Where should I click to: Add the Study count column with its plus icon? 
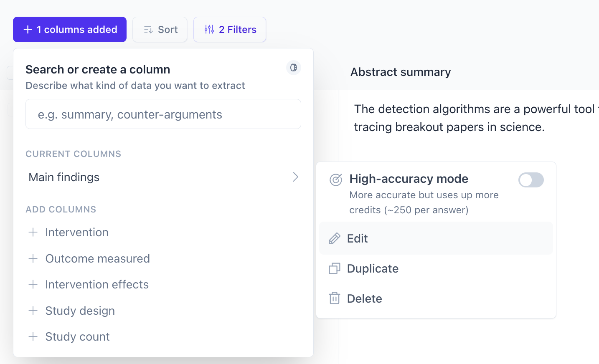click(33, 336)
